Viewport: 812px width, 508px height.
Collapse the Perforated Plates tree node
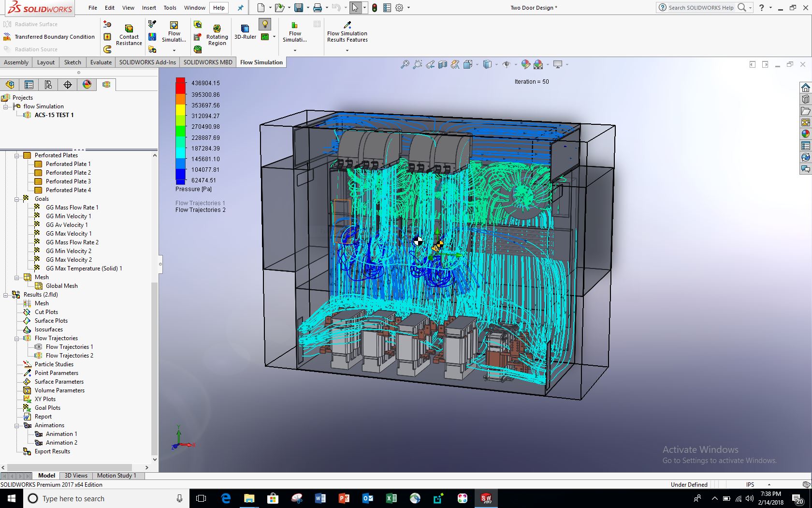[16, 156]
